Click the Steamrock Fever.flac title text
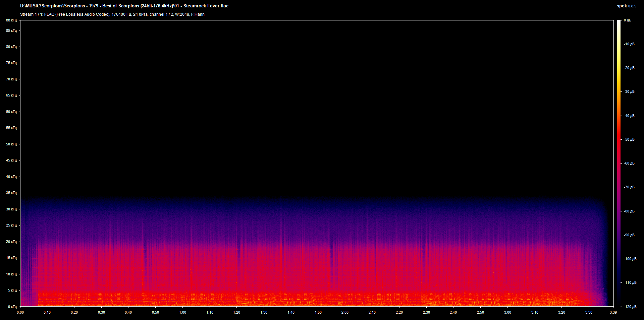Screen dimensions: 644x320 (206, 6)
